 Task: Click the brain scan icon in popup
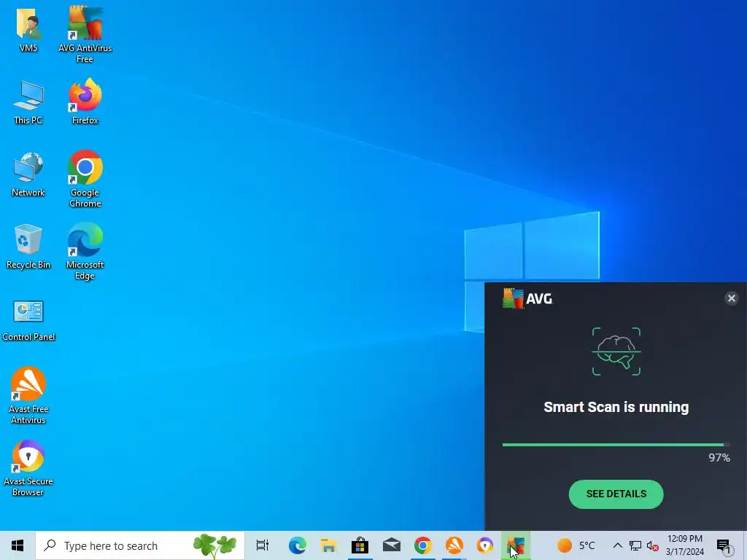(616, 351)
